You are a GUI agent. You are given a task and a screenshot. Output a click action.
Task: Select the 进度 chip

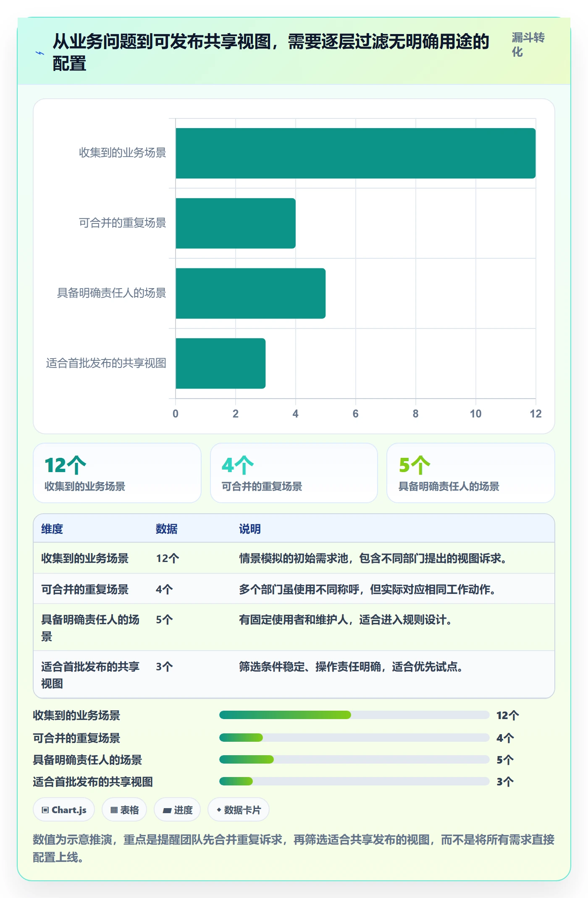coord(177,810)
